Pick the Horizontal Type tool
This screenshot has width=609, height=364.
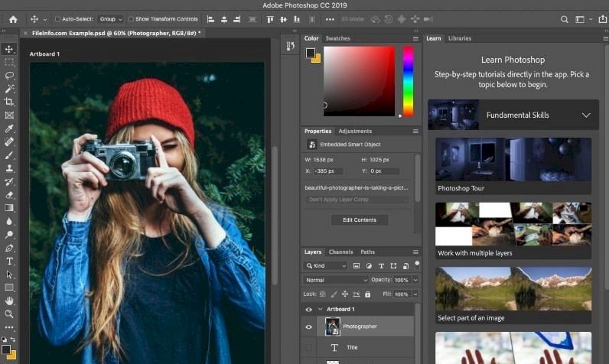[x=10, y=261]
